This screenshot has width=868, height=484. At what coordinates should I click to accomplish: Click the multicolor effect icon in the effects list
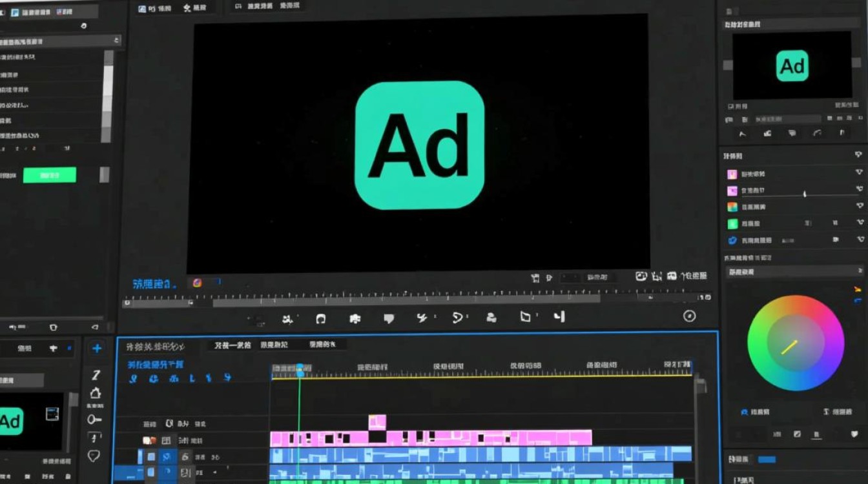click(732, 207)
